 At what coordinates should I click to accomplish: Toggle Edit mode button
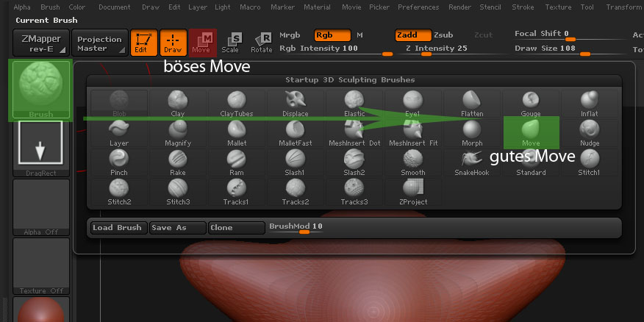click(142, 43)
